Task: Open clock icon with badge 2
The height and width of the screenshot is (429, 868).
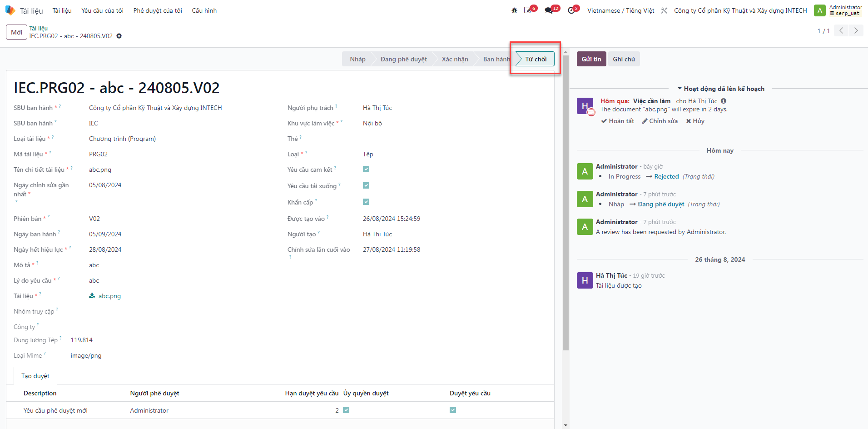Action: 571,10
